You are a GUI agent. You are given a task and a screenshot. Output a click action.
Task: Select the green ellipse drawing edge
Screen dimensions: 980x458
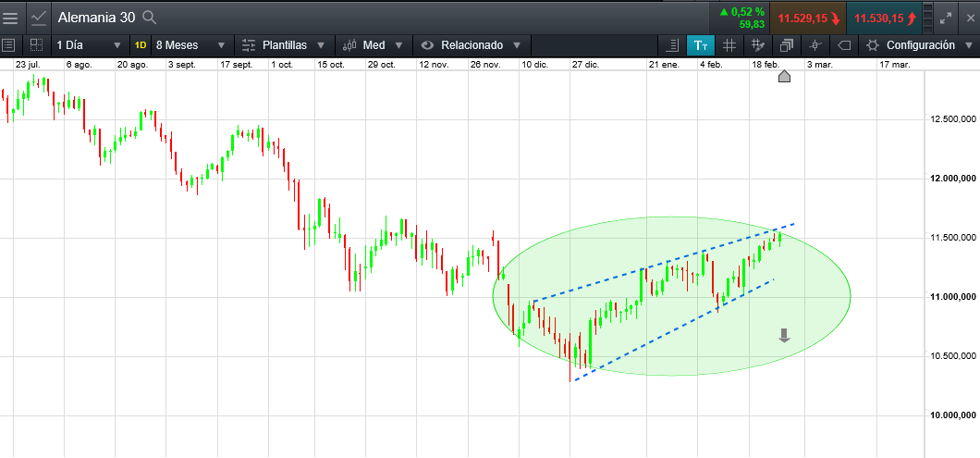671,217
